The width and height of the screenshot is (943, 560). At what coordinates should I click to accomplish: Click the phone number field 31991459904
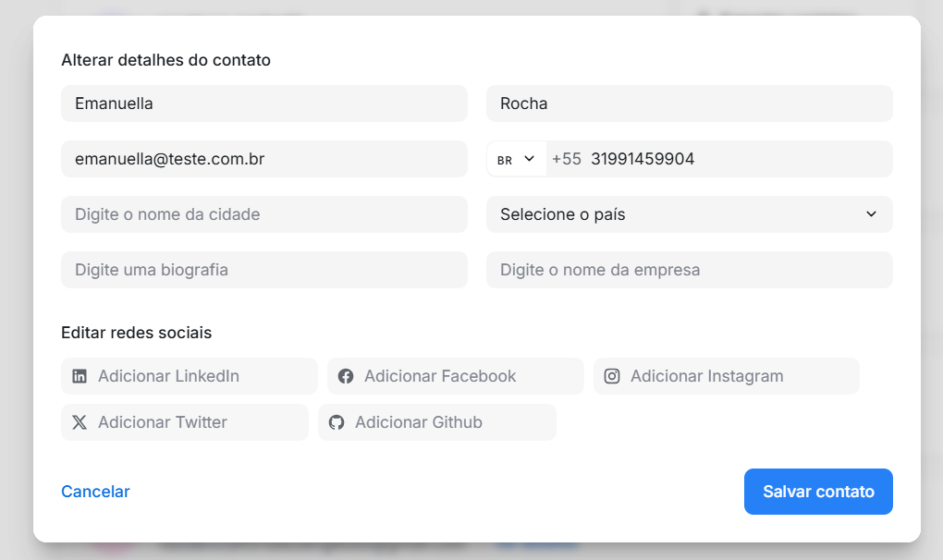tap(735, 159)
